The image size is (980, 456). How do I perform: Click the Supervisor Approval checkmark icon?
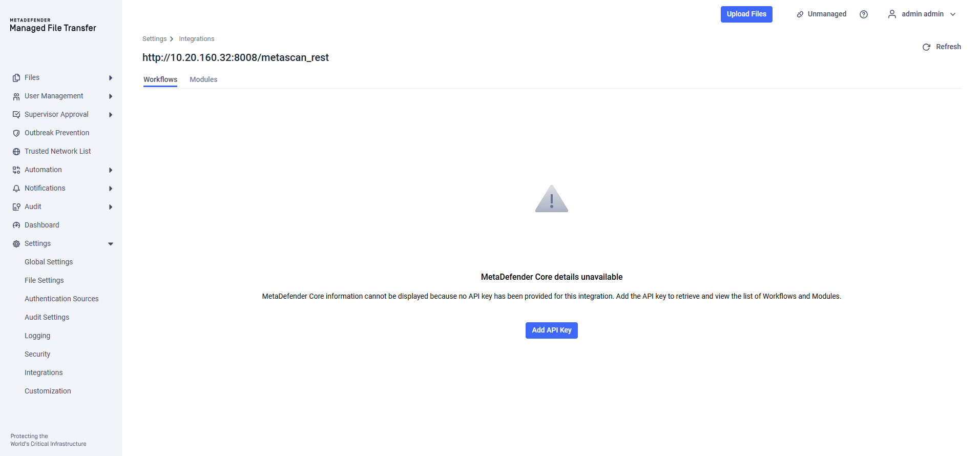(x=16, y=115)
